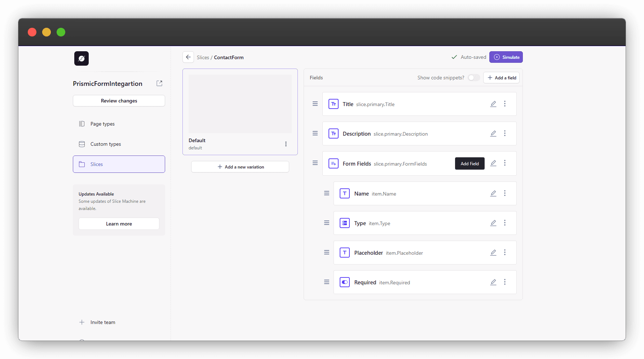
Task: Open the Required field options menu
Action: coord(505,282)
